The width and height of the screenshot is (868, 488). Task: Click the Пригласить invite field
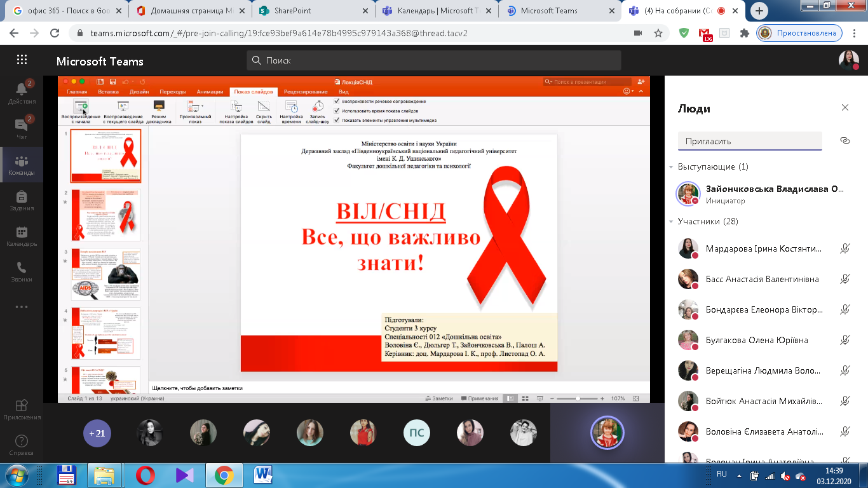coord(750,141)
